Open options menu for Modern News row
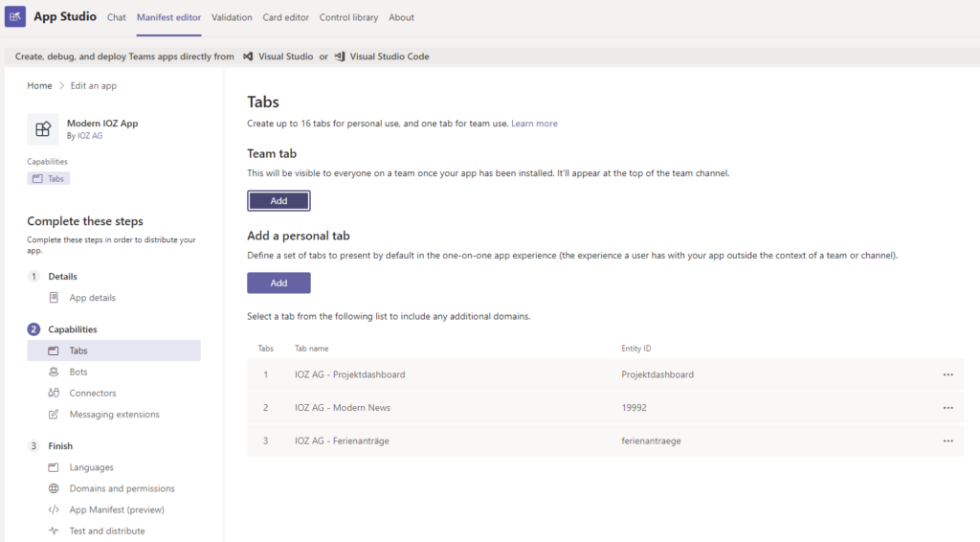Screen dimensions: 980x542 click(x=948, y=408)
